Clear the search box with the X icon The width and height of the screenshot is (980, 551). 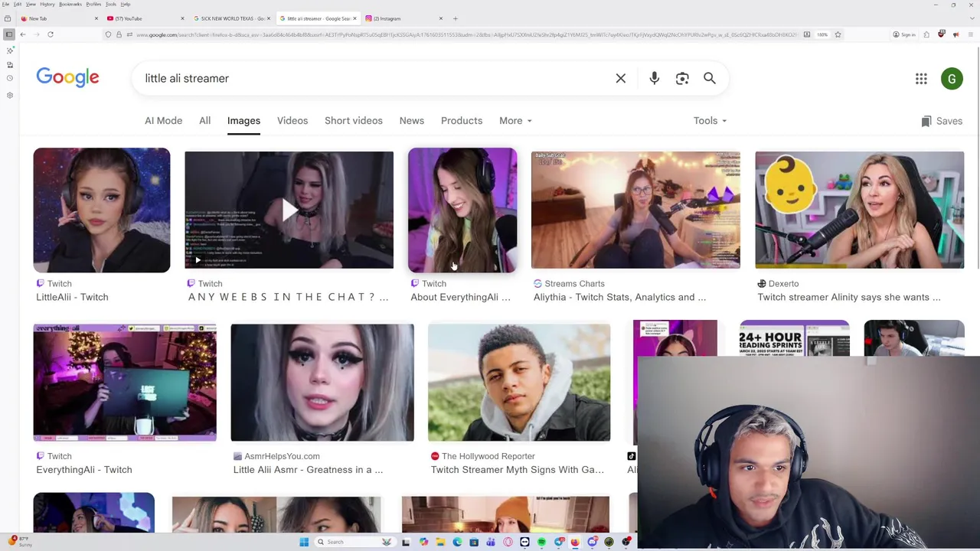pyautogui.click(x=621, y=78)
